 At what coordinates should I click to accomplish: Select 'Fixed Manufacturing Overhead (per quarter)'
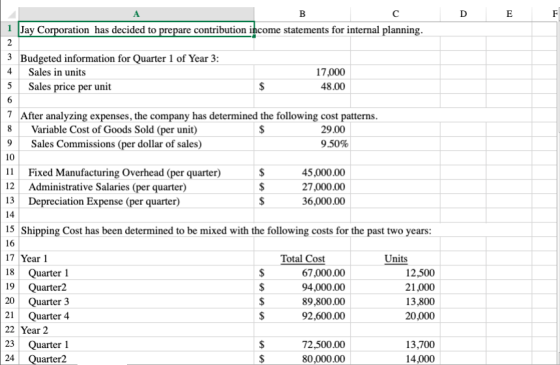tap(136, 172)
